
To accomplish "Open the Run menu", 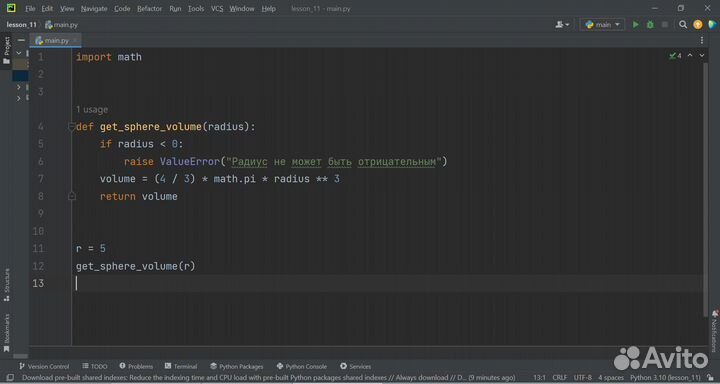I will click(x=175, y=8).
